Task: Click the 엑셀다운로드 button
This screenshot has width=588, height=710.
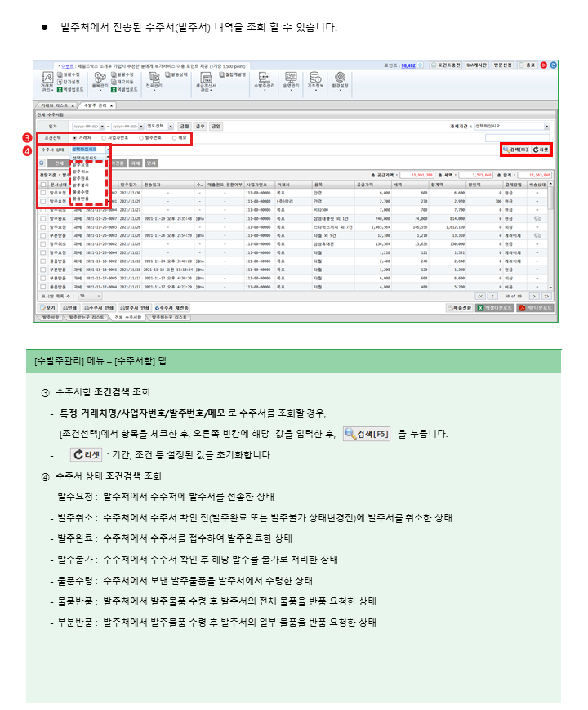Action: pos(495,308)
